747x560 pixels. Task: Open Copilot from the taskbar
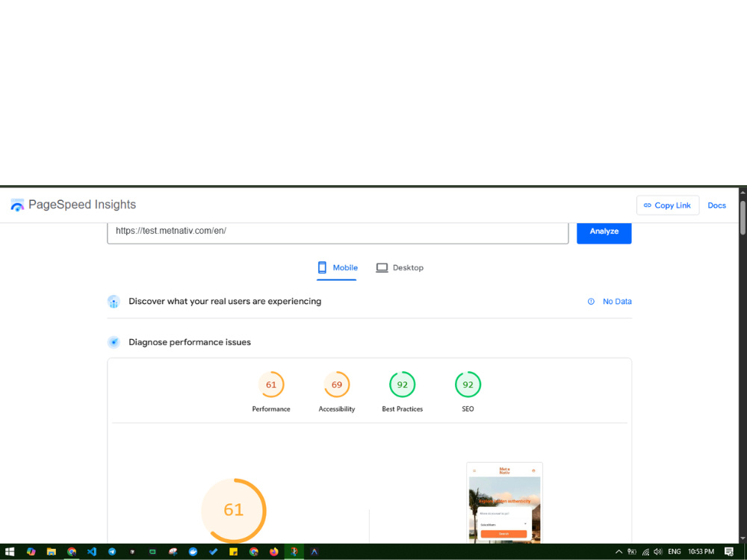[31, 552]
